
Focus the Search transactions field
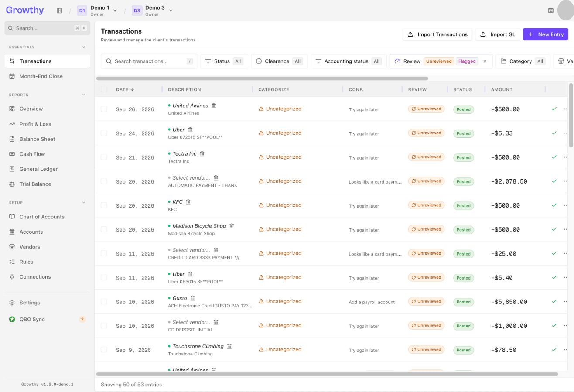click(149, 61)
